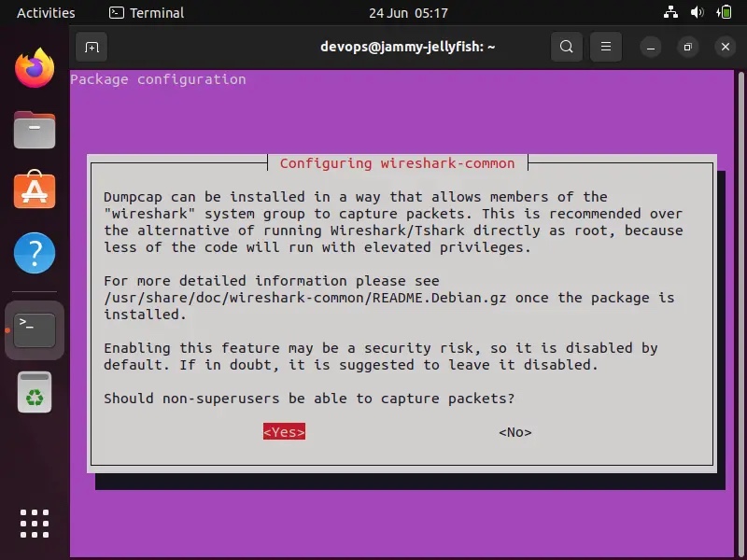Click the devops@jammy-jellyfish title bar
The image size is (747, 560).
coord(408,47)
